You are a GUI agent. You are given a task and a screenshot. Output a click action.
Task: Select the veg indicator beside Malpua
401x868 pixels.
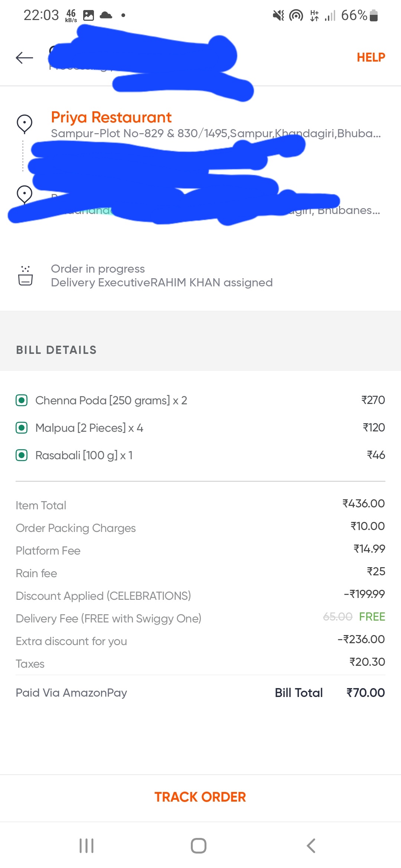[22, 428]
